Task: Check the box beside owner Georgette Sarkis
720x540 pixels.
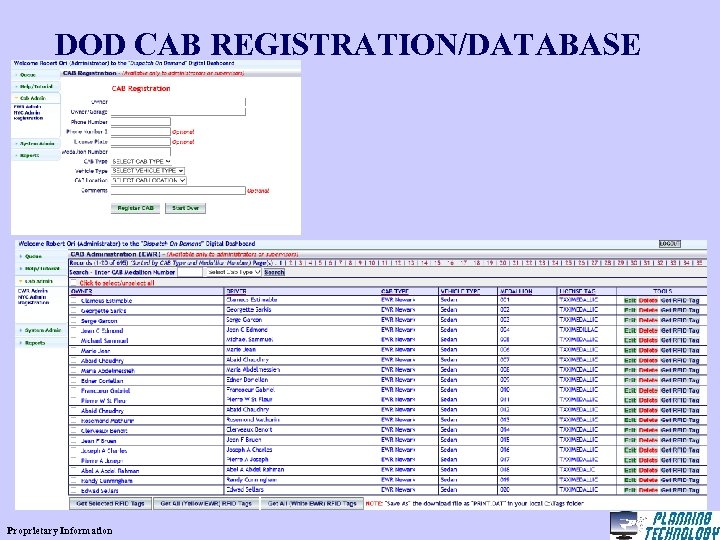Action: pos(73,310)
